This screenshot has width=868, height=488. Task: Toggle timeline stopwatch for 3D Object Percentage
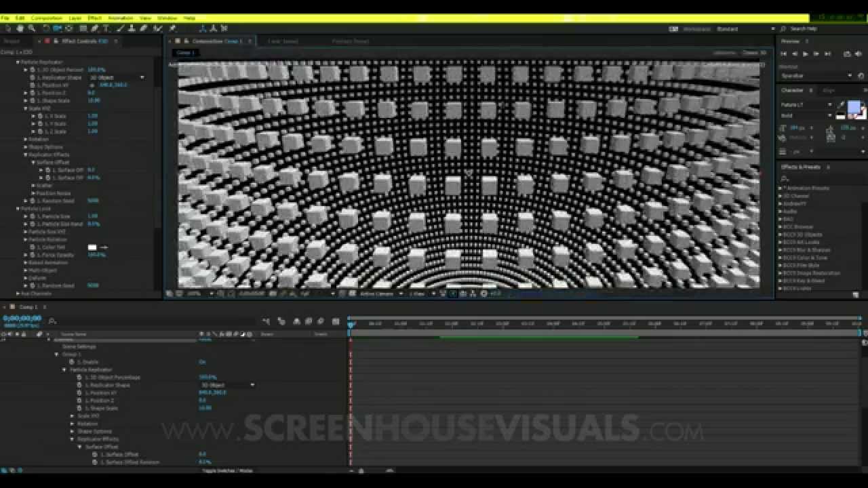(79, 377)
